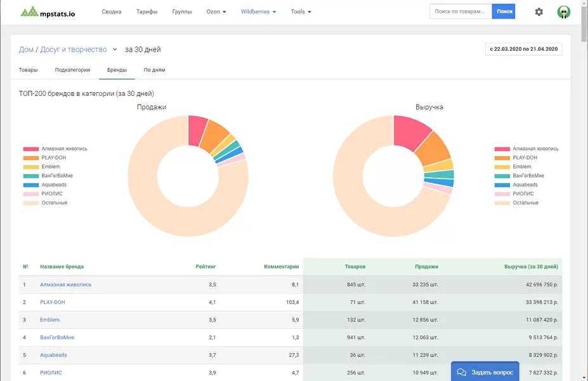Screen dimensions: 588x381
Task: Open the РИОЛИС brand link in table
Action: [51, 373]
